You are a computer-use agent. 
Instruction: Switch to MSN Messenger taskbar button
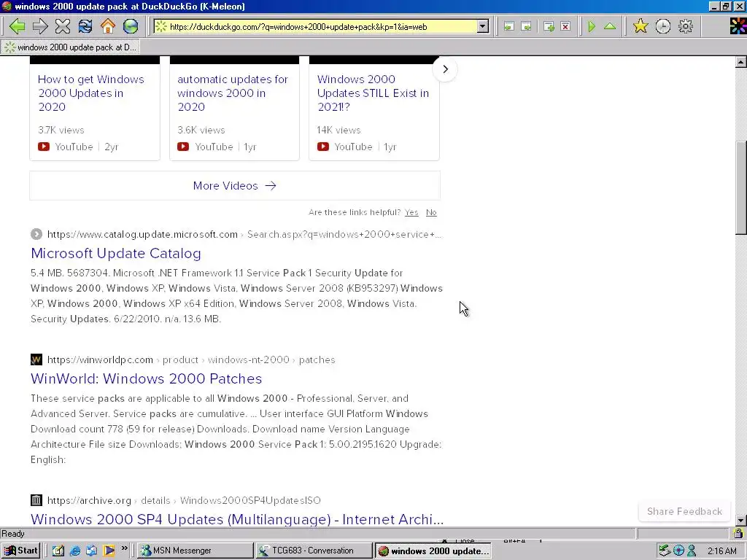196,551
